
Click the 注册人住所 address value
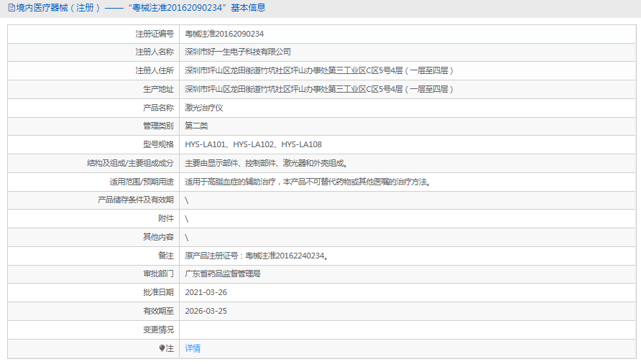coord(319,70)
